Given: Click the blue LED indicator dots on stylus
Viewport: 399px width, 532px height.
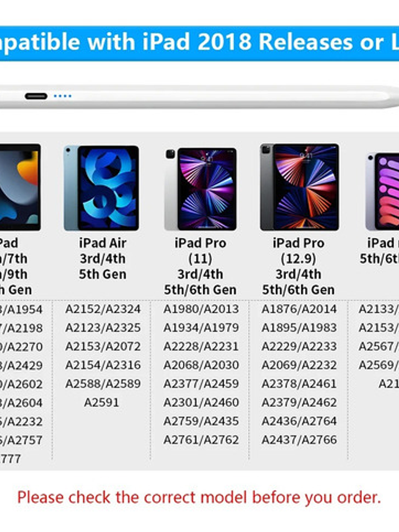Looking at the screenshot, I should click(x=63, y=97).
